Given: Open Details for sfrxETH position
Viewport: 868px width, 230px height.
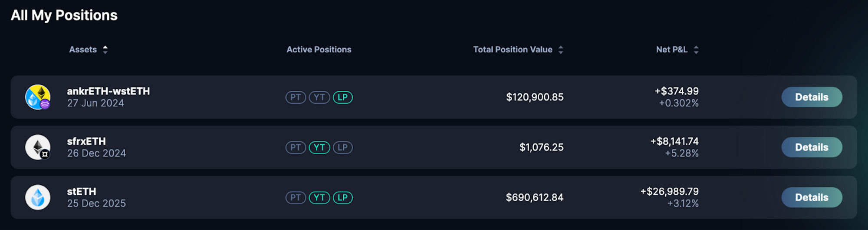Looking at the screenshot, I should pyautogui.click(x=812, y=147).
